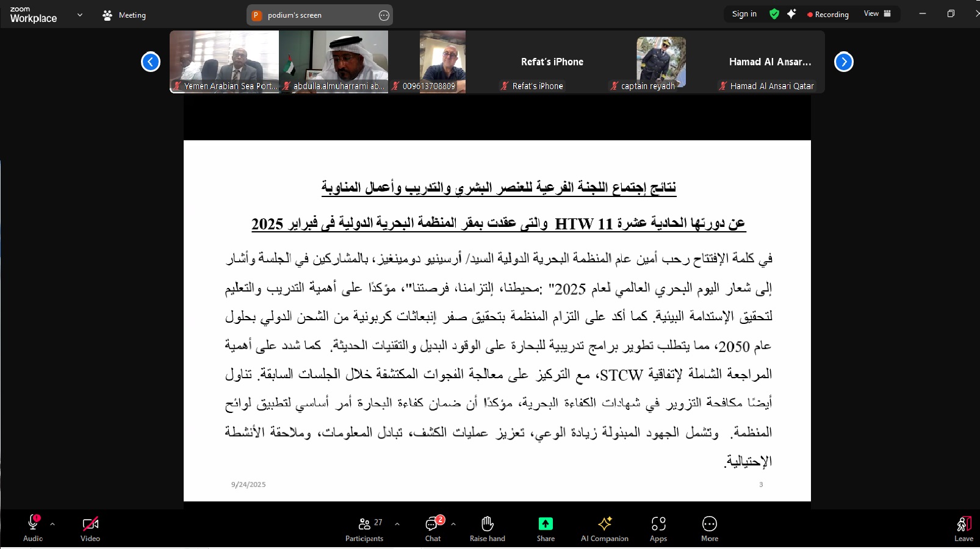Expand chat options caret
This screenshot has height=549, width=980.
pos(453,524)
